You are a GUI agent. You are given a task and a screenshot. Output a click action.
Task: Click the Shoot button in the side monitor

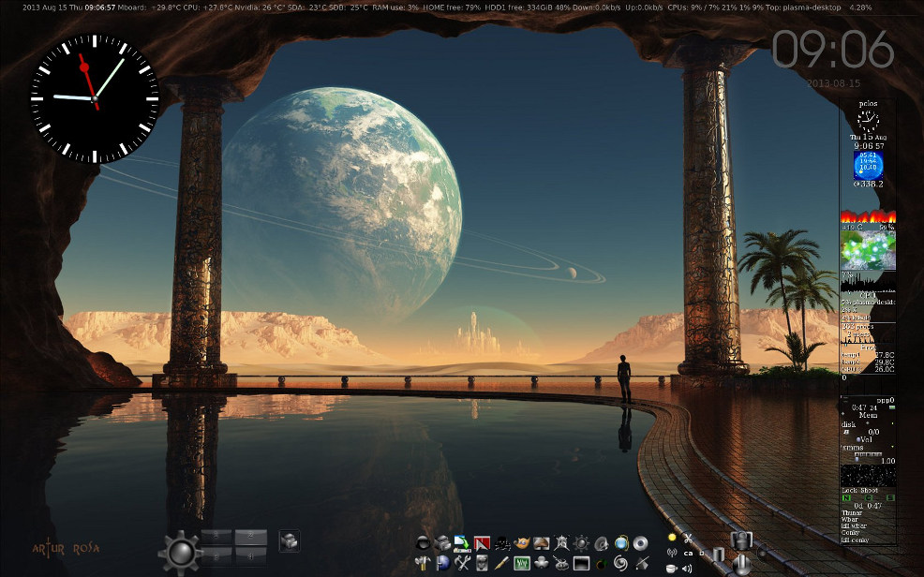click(870, 491)
